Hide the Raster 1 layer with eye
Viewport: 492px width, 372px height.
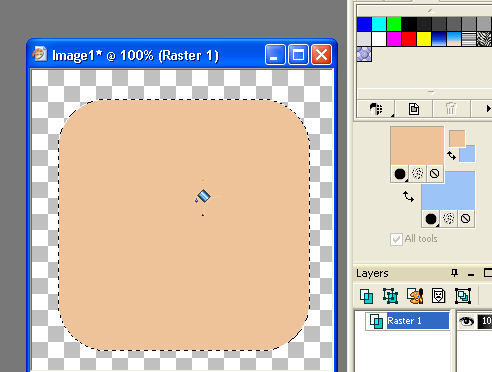pos(466,321)
